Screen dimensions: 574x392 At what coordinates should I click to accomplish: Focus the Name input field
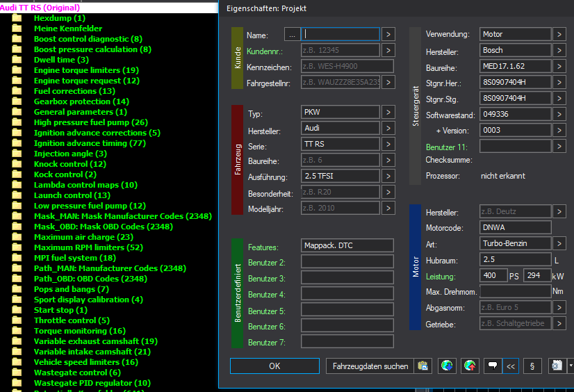[340, 35]
